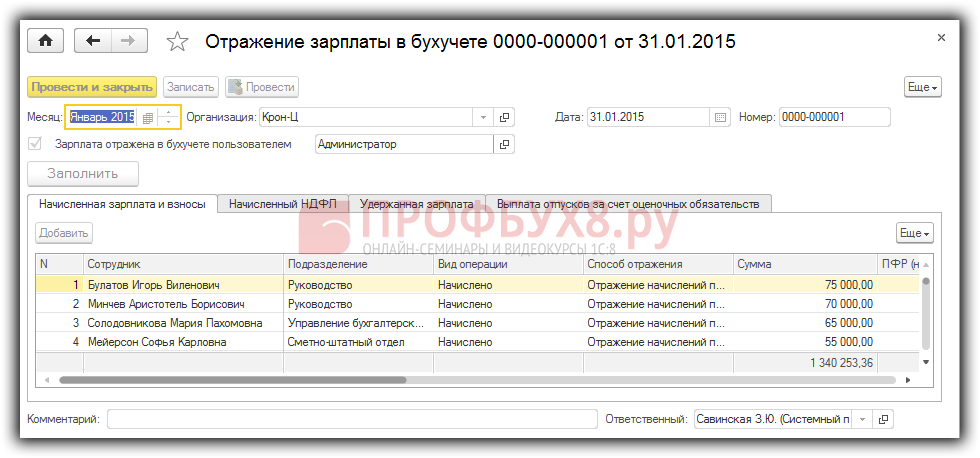Click the Вид операции column header
This screenshot has height=458, width=980.
tap(508, 264)
